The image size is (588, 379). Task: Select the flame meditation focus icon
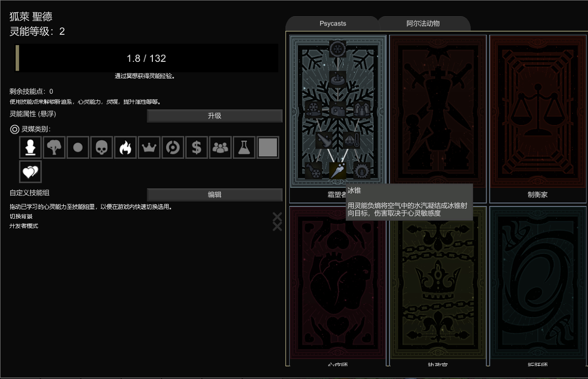pyautogui.click(x=125, y=148)
